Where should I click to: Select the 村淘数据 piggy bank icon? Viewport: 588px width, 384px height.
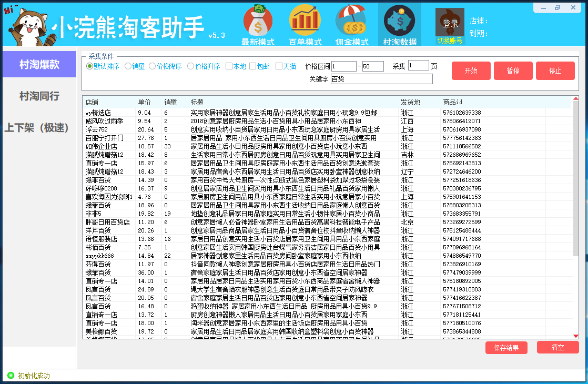tap(399, 21)
